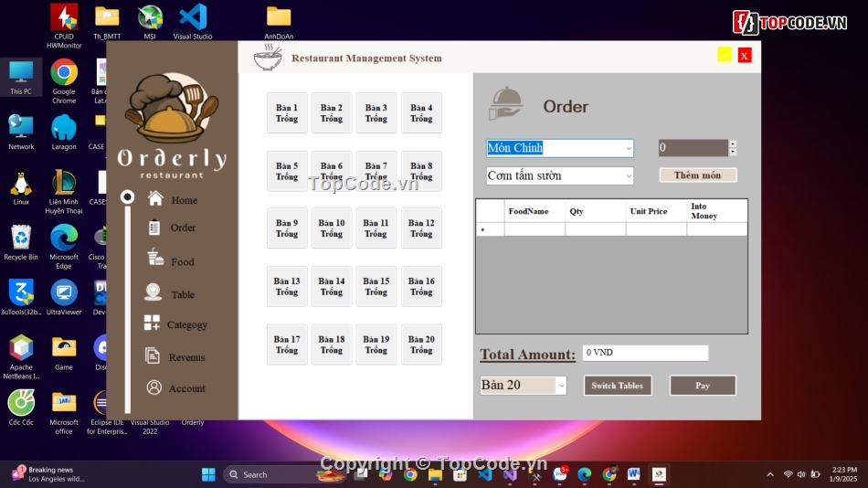
Task: Open the AnhDoAn folder on desktop
Action: [279, 22]
